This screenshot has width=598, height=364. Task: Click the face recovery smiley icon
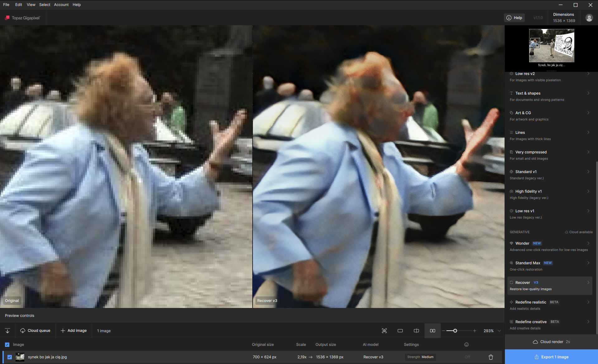coord(466,344)
